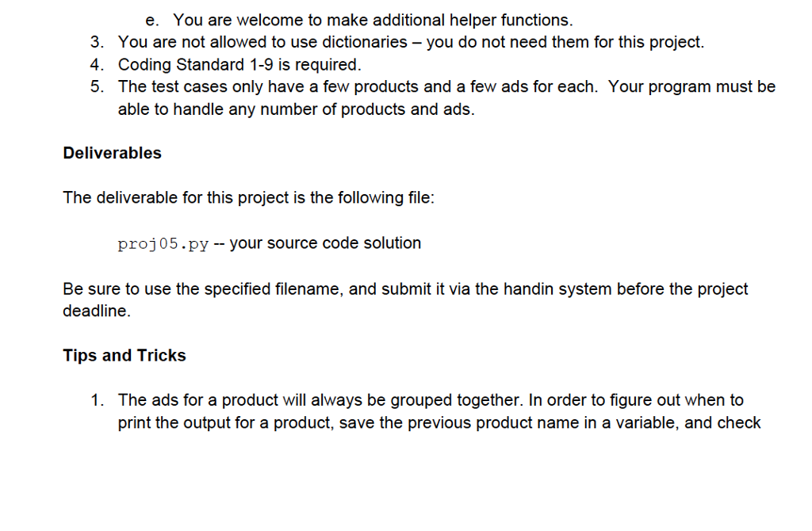Click the list number '5.'
Image resolution: width=812 pixels, height=531 pixels.
point(97,86)
